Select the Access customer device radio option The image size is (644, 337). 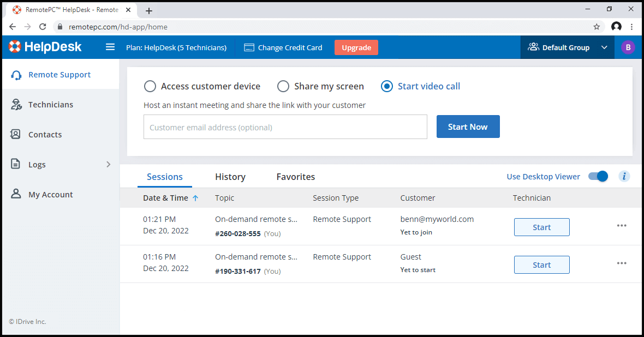[150, 86]
